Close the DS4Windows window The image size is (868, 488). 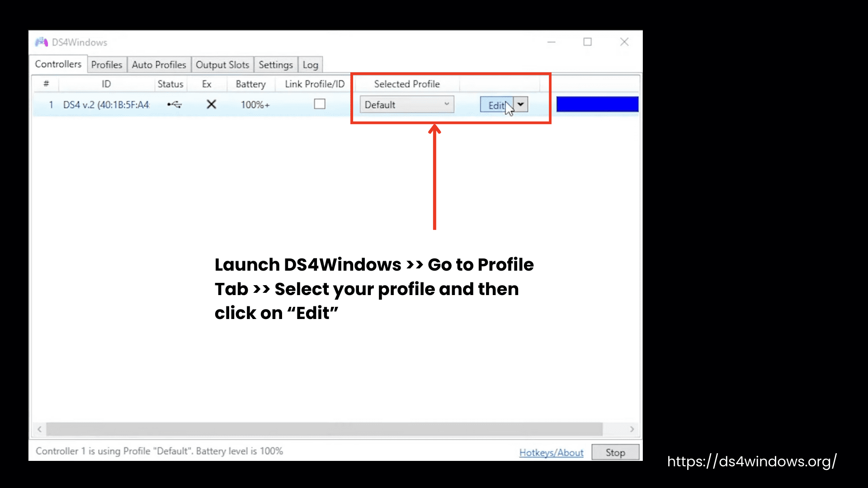point(624,42)
